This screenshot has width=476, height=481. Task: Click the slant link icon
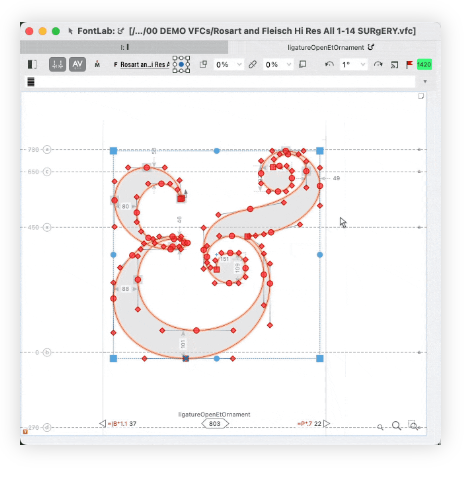point(252,64)
